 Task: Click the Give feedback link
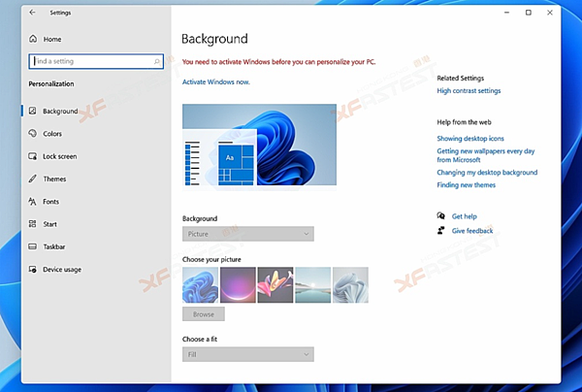pos(472,231)
